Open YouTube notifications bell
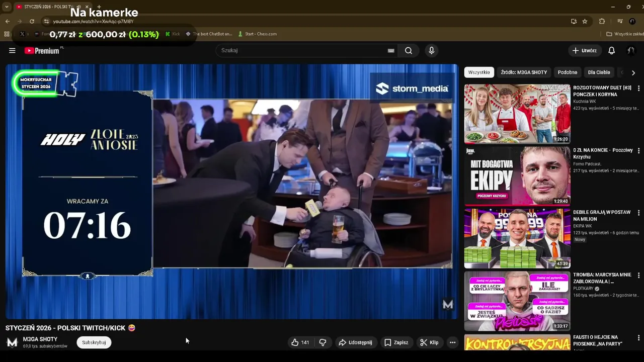 [x=611, y=50]
